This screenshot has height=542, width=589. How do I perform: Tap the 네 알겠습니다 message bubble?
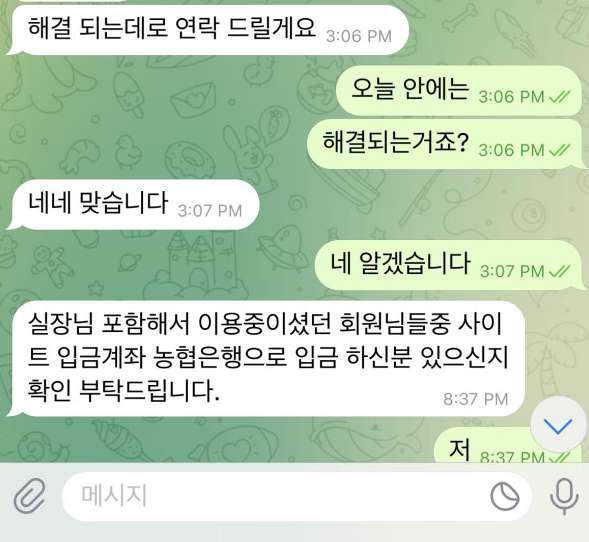coord(448,265)
